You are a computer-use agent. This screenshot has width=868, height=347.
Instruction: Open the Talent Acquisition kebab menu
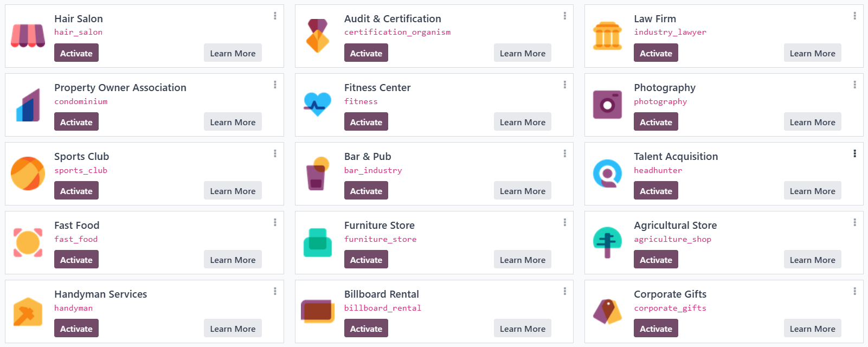pyautogui.click(x=854, y=153)
